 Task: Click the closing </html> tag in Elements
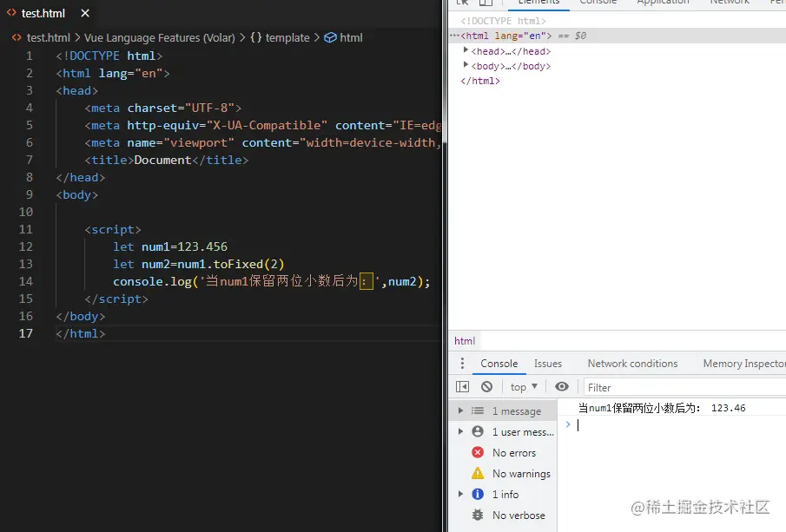pos(480,81)
